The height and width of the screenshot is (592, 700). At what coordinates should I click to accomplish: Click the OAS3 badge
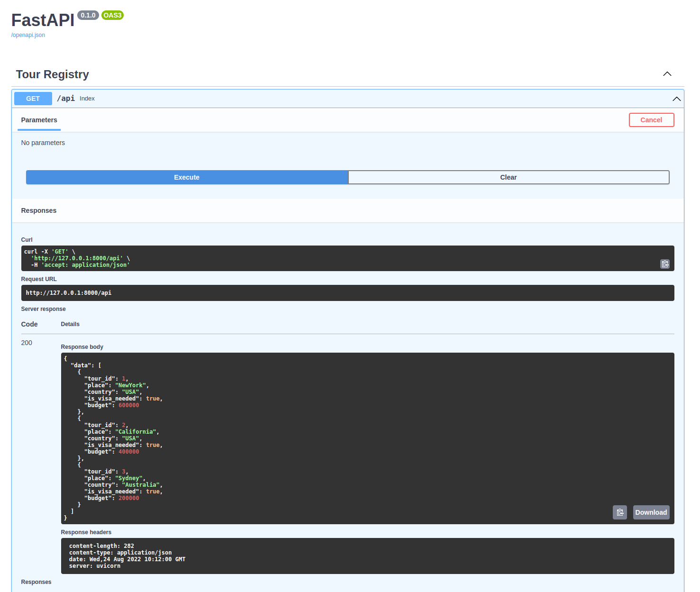pyautogui.click(x=112, y=15)
